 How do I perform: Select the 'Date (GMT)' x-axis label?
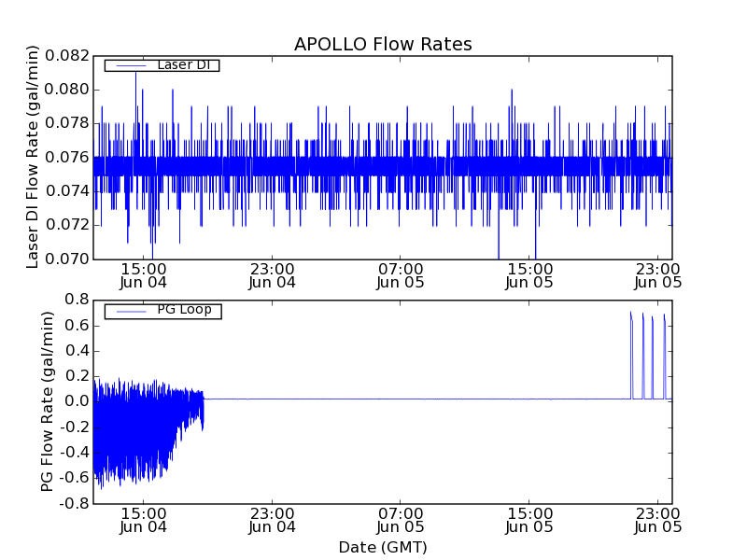[x=383, y=547]
